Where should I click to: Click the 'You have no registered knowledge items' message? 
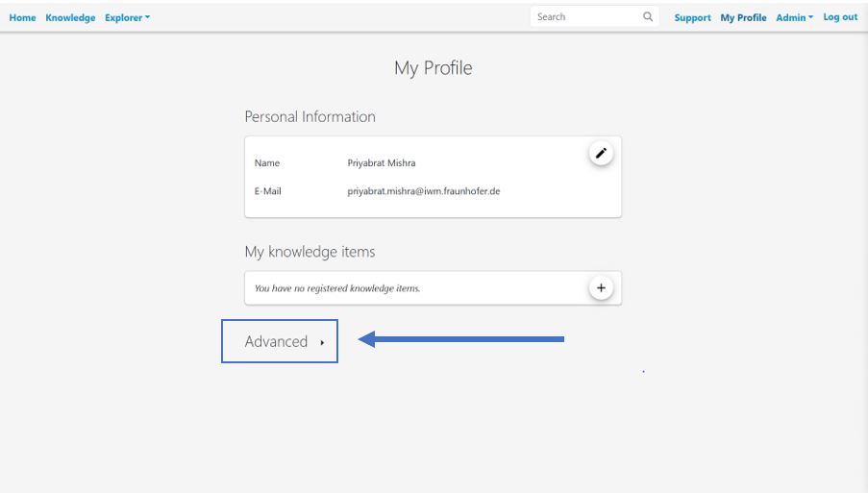click(x=337, y=288)
